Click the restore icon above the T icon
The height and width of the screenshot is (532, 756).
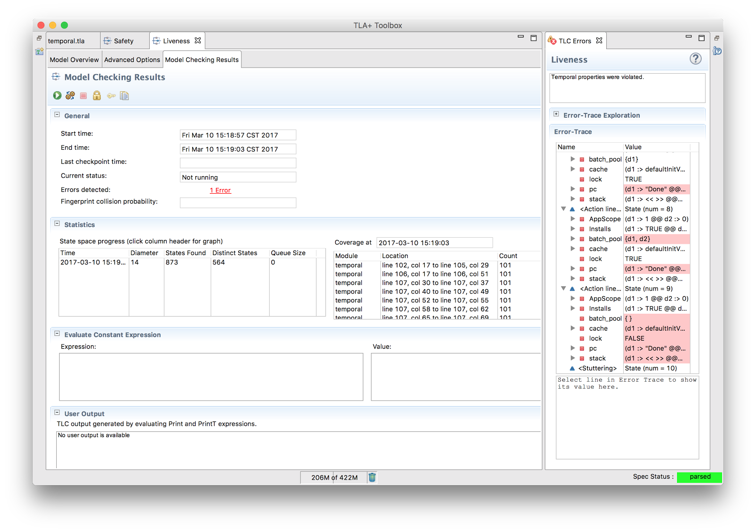(39, 38)
